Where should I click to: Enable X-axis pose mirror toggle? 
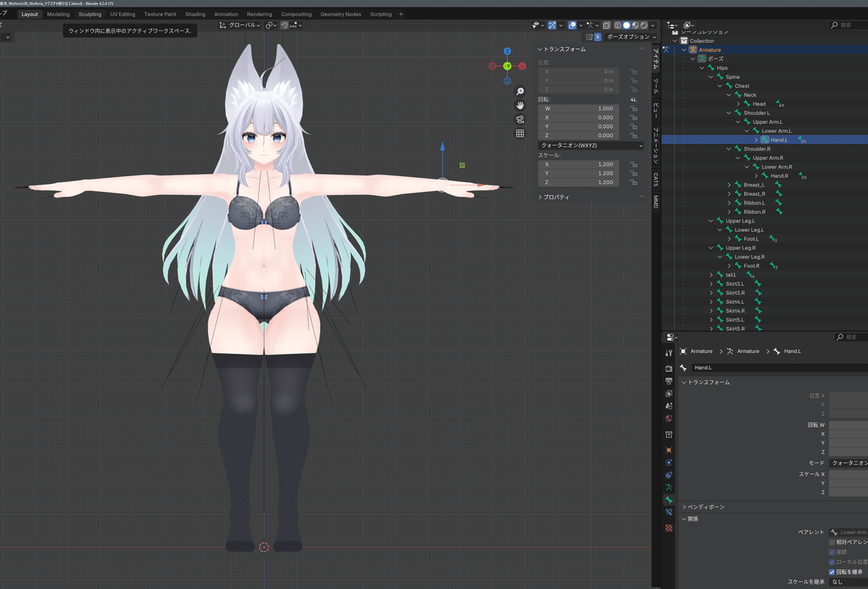tap(597, 35)
